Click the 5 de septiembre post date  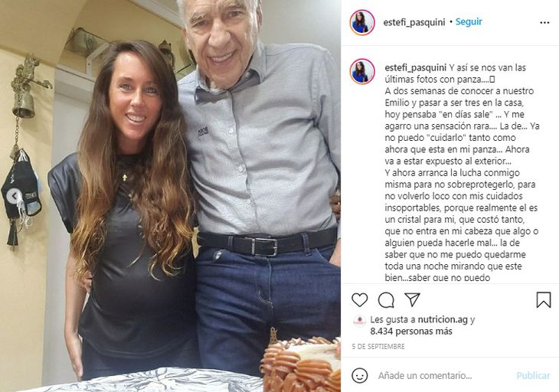[378, 346]
